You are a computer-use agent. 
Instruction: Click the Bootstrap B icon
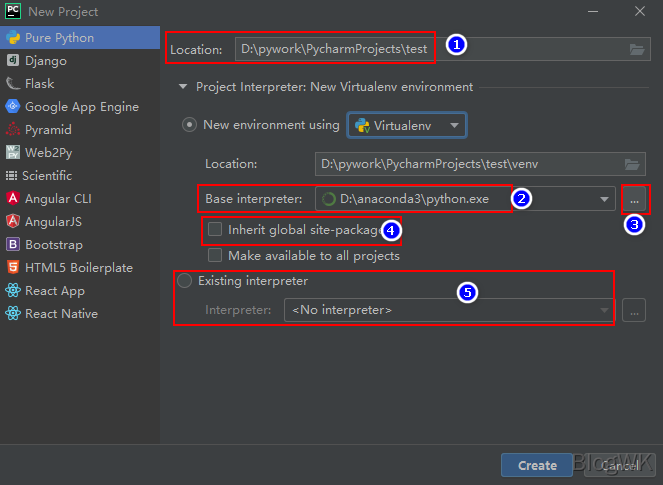tap(13, 244)
